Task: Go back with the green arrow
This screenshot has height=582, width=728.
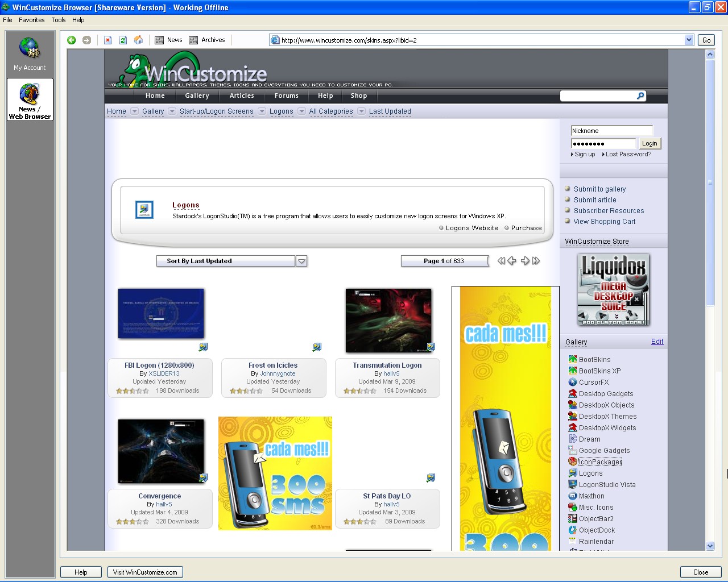Action: 72,40
